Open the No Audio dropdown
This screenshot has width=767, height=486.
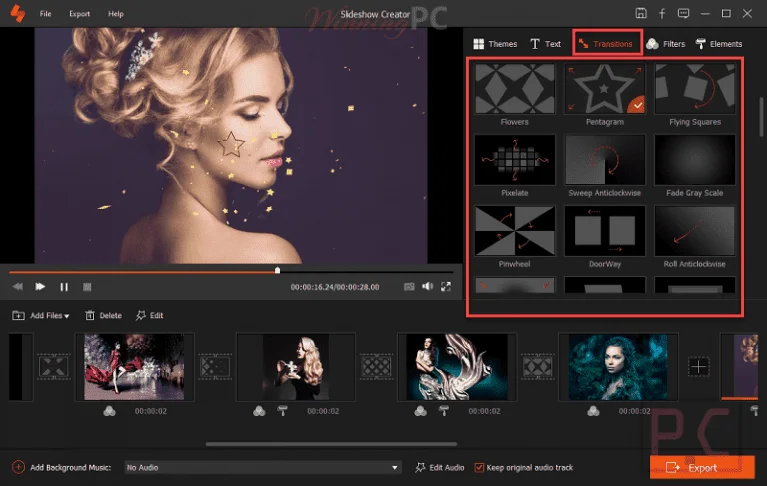point(263,467)
